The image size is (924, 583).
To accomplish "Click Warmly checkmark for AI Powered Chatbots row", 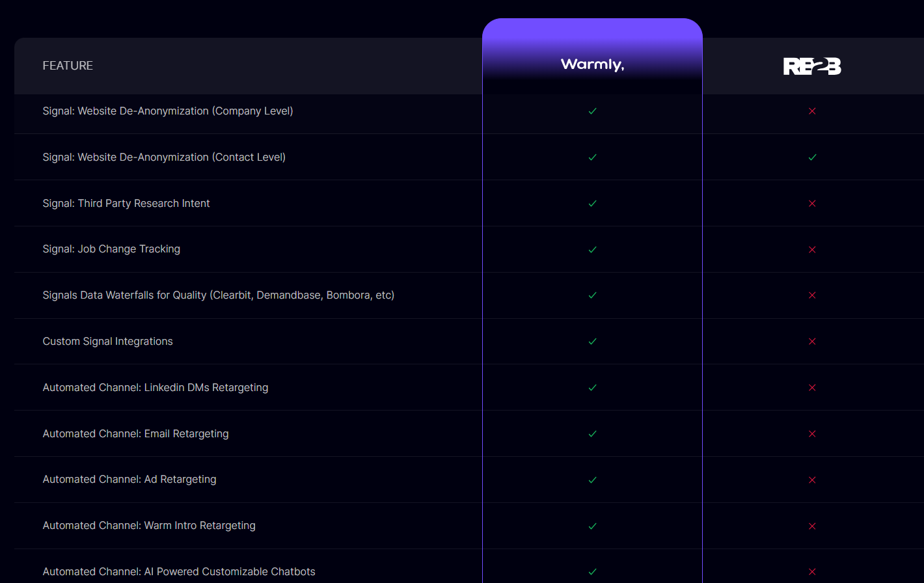I will click(592, 572).
